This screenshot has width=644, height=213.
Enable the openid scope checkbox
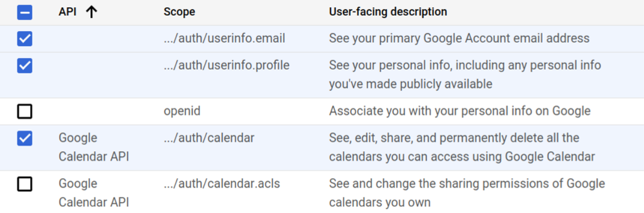(x=24, y=111)
